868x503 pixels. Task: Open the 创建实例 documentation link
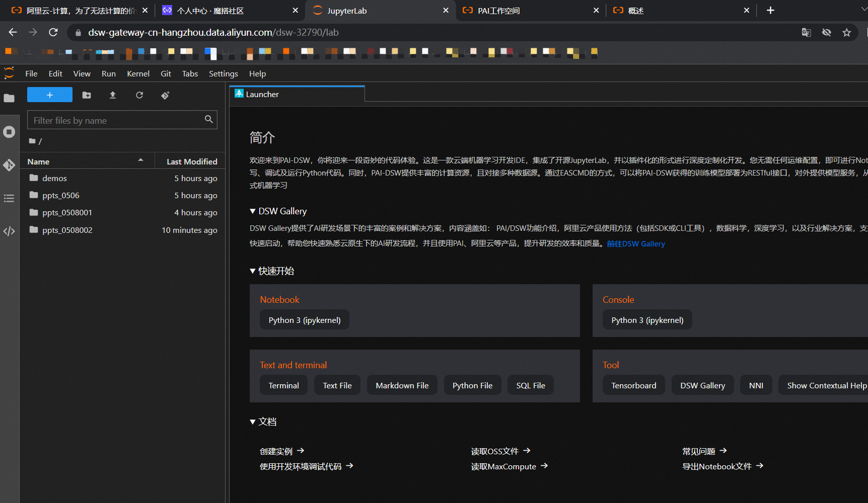coord(282,451)
